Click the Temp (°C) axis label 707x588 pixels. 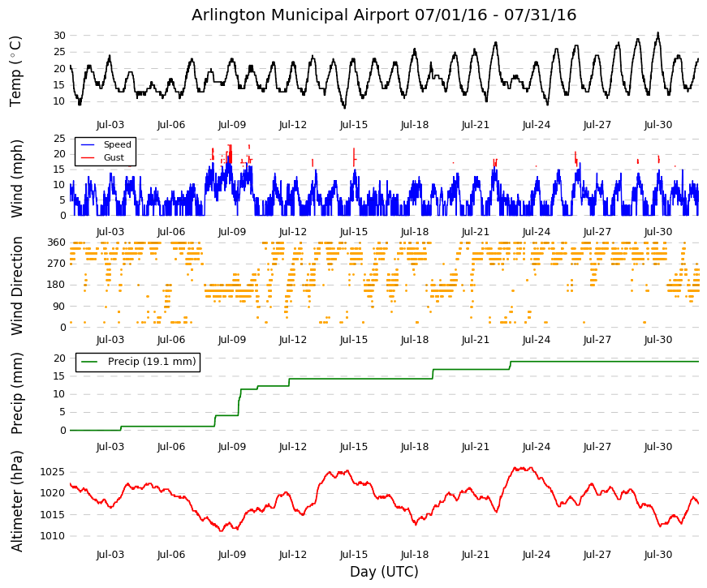(15, 71)
